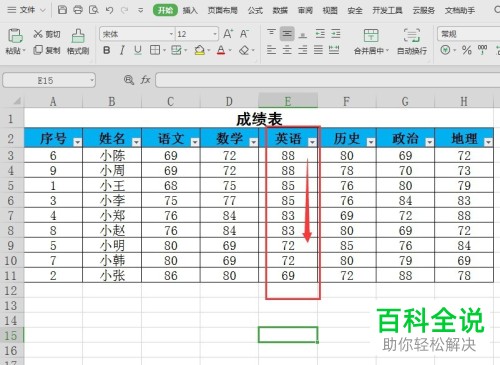Align text right icon

point(303,50)
